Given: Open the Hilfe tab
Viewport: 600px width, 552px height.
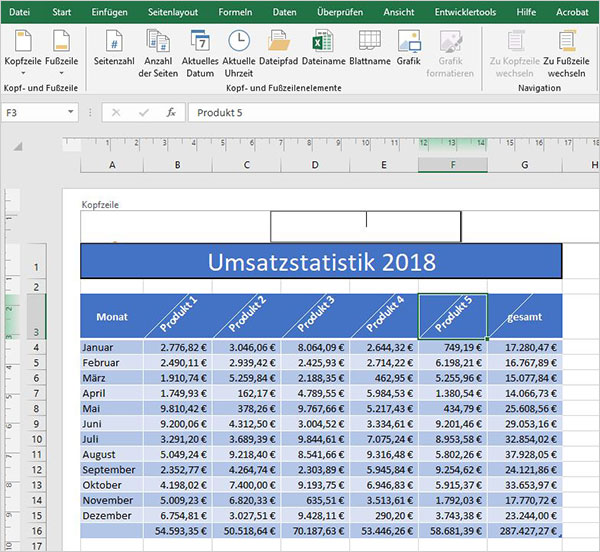Looking at the screenshot, I should [x=526, y=12].
